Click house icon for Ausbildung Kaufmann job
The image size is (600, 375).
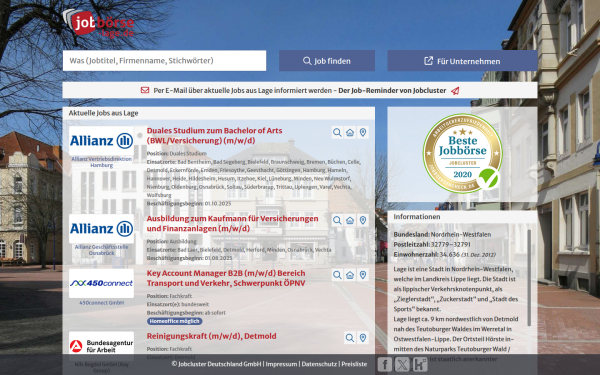[350, 220]
